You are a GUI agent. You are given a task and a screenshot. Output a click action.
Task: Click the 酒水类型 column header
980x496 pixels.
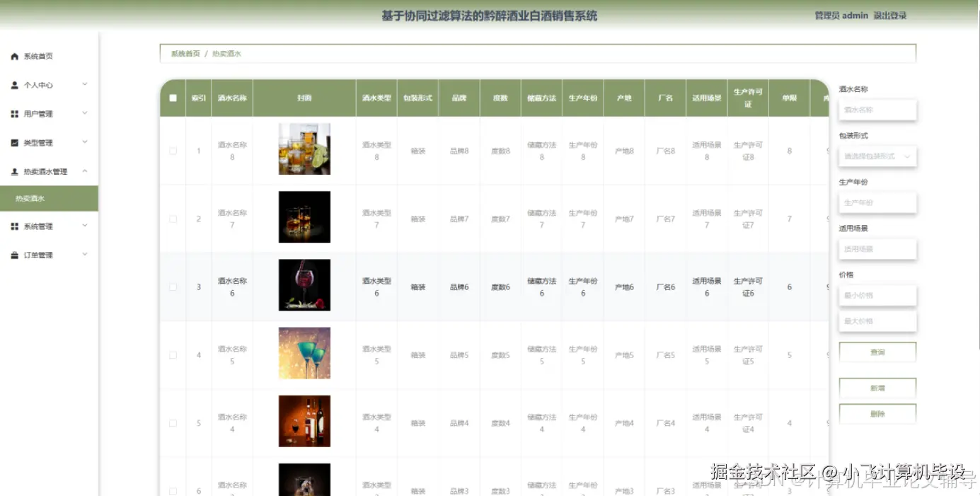376,98
